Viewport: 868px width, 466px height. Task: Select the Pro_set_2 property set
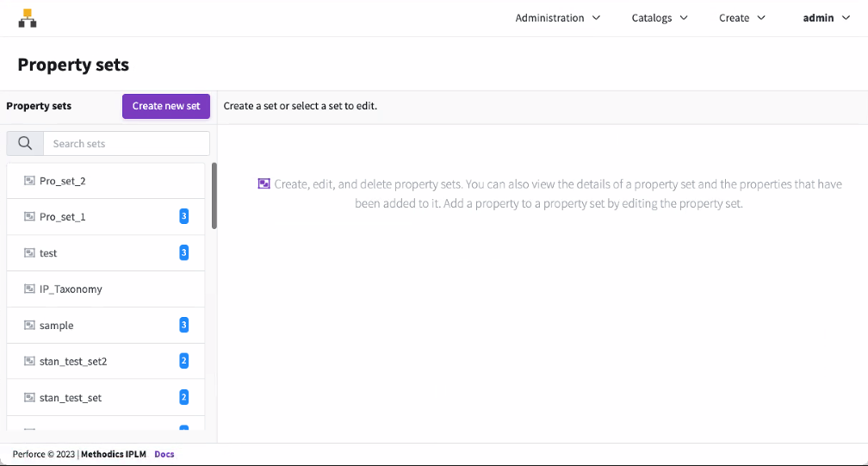coord(62,181)
